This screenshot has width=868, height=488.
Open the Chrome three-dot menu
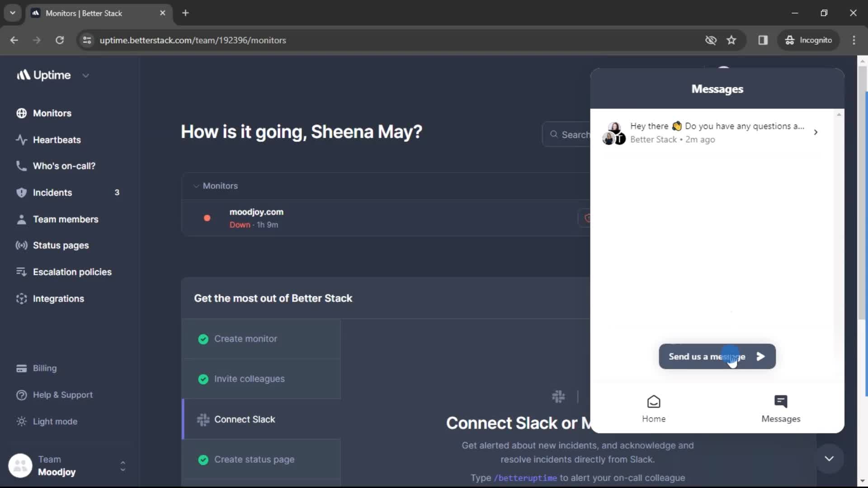click(x=854, y=40)
